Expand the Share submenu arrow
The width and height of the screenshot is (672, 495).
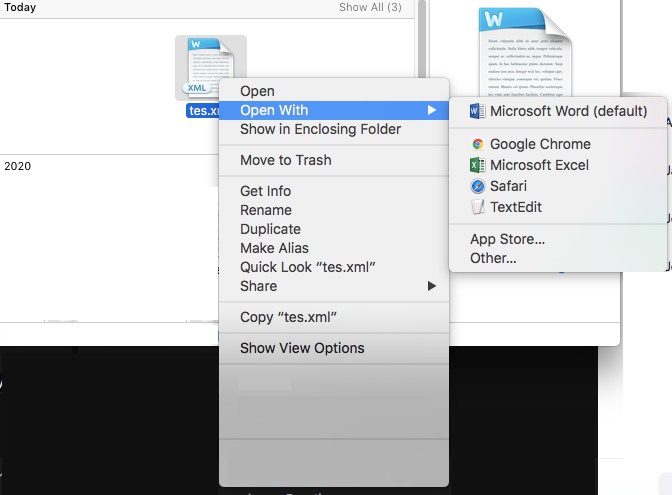tap(432, 286)
